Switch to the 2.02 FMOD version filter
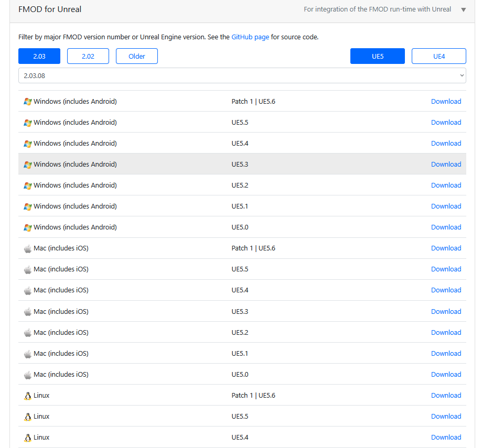This screenshot has height=448, width=482. pos(88,56)
